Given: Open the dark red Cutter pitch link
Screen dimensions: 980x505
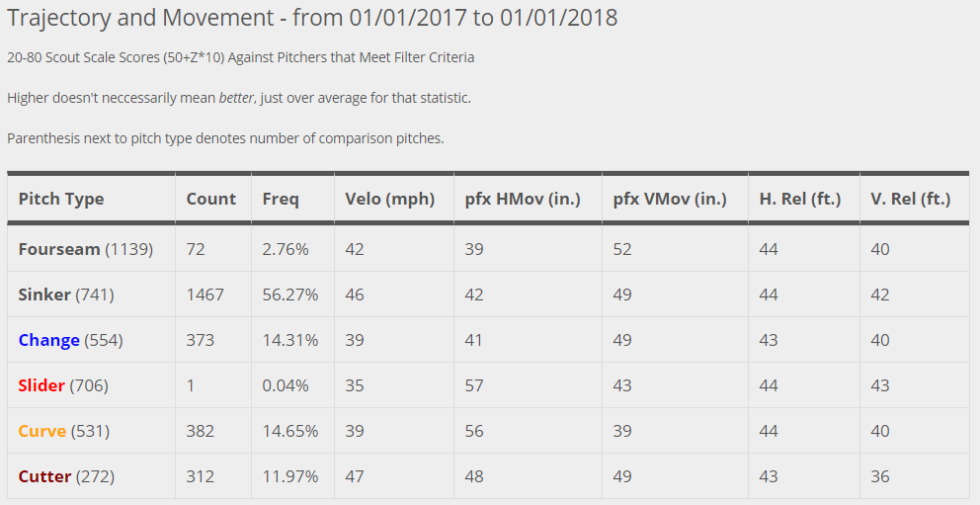Looking at the screenshot, I should [x=44, y=476].
